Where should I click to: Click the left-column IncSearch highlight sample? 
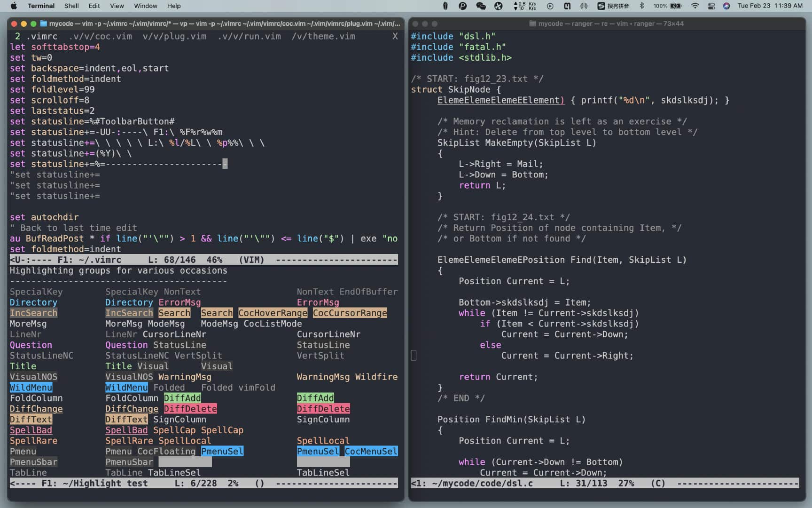pos(34,313)
